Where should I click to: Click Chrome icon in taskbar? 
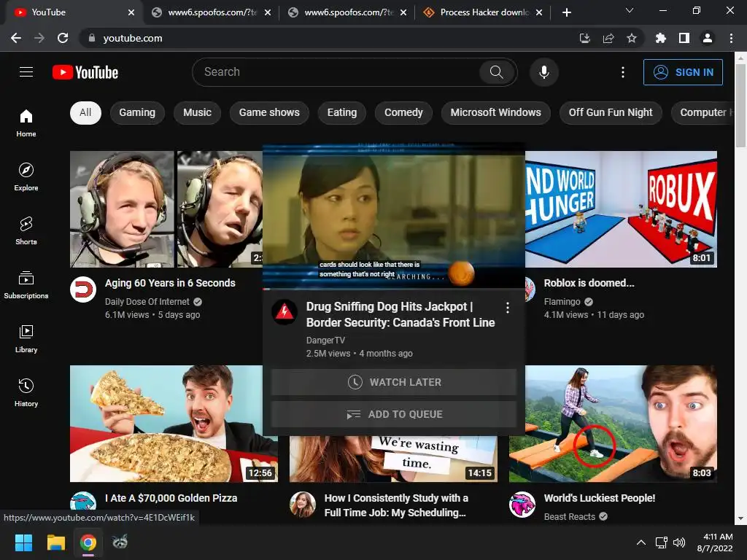88,542
